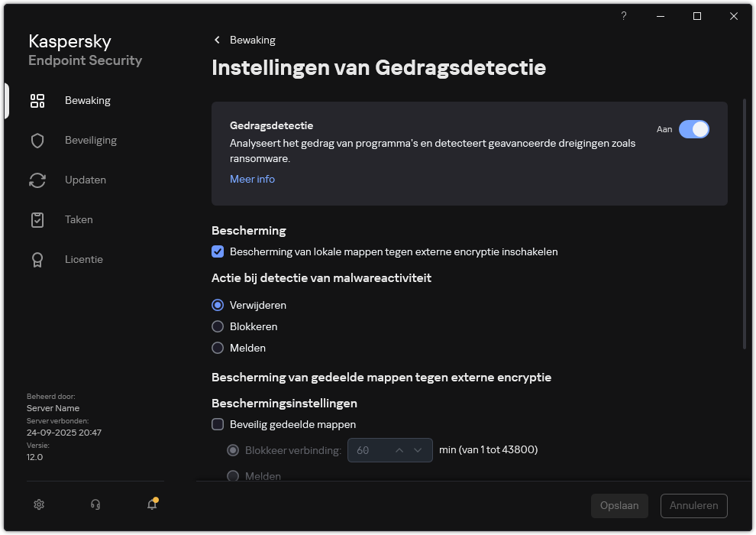
Task: Open the Bewaking section icon in sidebar
Action: [37, 100]
